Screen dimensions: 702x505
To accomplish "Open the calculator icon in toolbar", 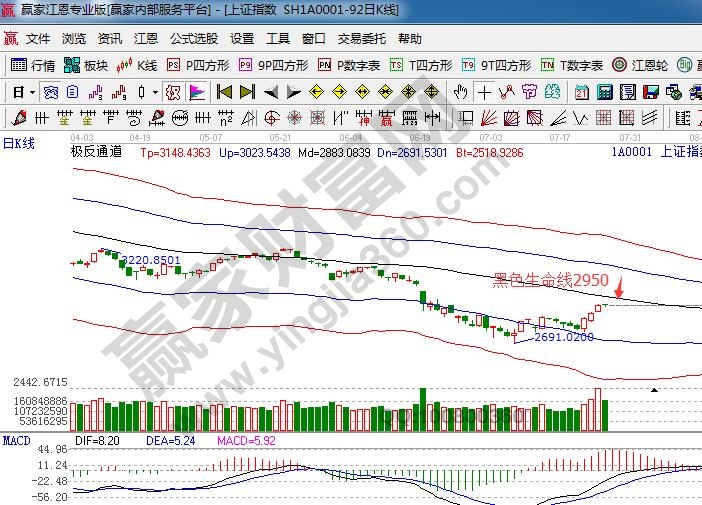I will (x=604, y=92).
